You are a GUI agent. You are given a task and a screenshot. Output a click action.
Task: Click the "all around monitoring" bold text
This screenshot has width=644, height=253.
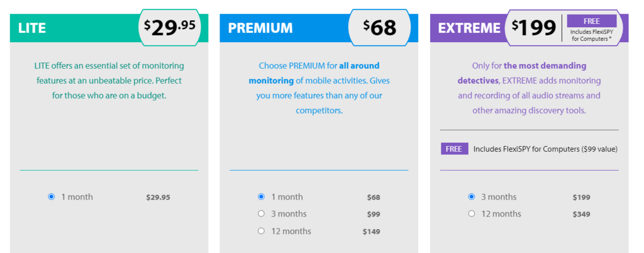pyautogui.click(x=314, y=73)
